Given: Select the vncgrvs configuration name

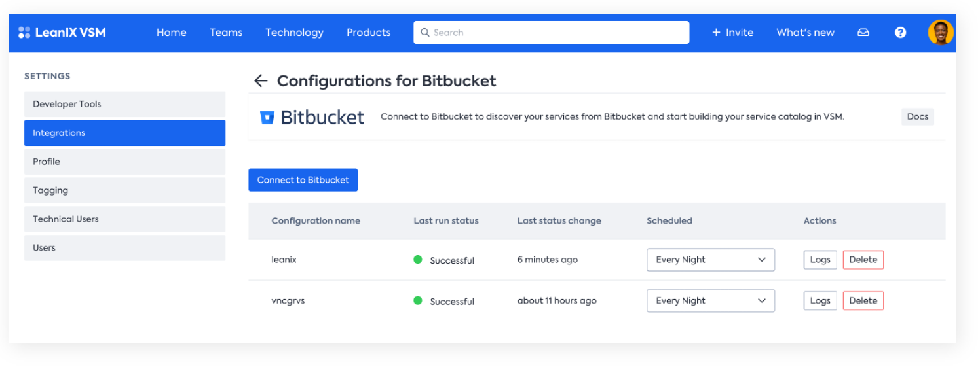Looking at the screenshot, I should 288,301.
